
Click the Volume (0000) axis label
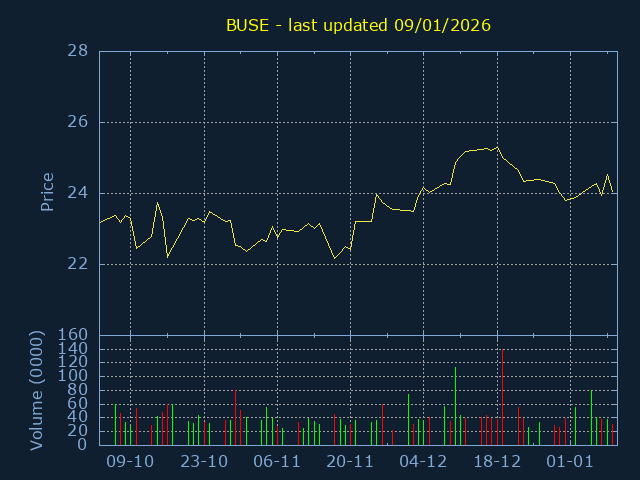click(x=37, y=389)
